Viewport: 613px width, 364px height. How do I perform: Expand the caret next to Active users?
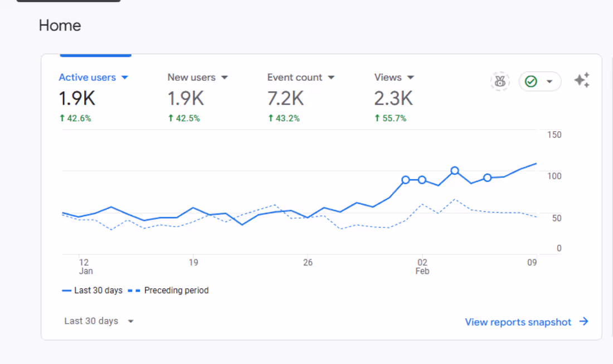[125, 77]
